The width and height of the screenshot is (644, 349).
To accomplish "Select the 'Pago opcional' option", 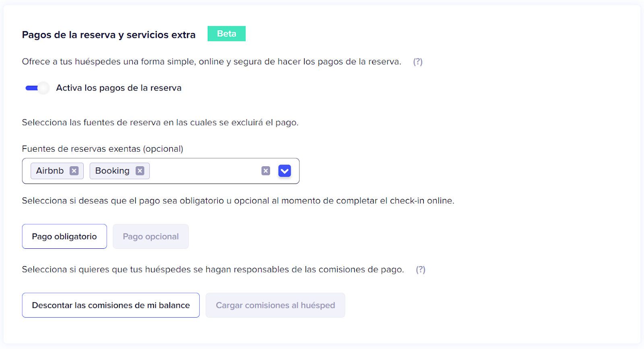I will click(x=151, y=237).
